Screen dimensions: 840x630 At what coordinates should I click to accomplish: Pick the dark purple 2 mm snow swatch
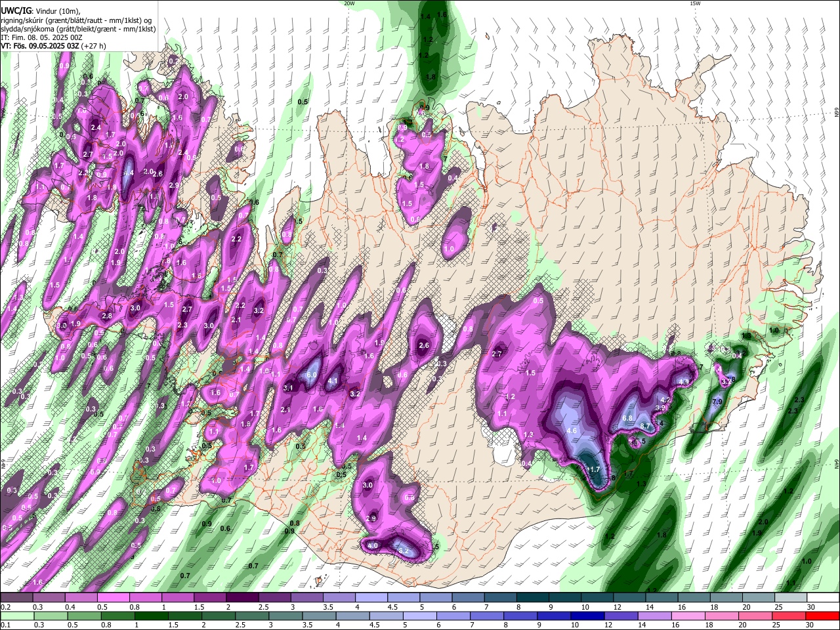click(242, 598)
